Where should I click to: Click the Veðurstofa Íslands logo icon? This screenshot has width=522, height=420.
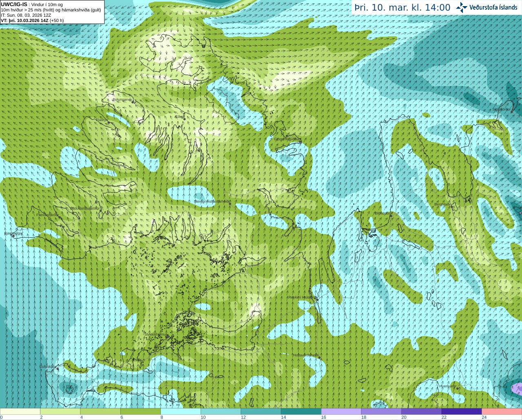click(462, 7)
